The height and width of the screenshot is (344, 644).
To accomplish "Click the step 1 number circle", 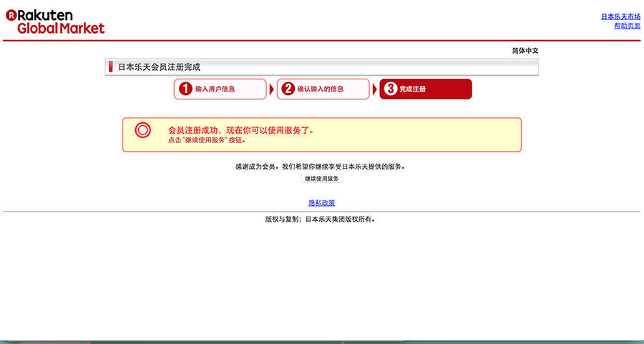I will (185, 89).
